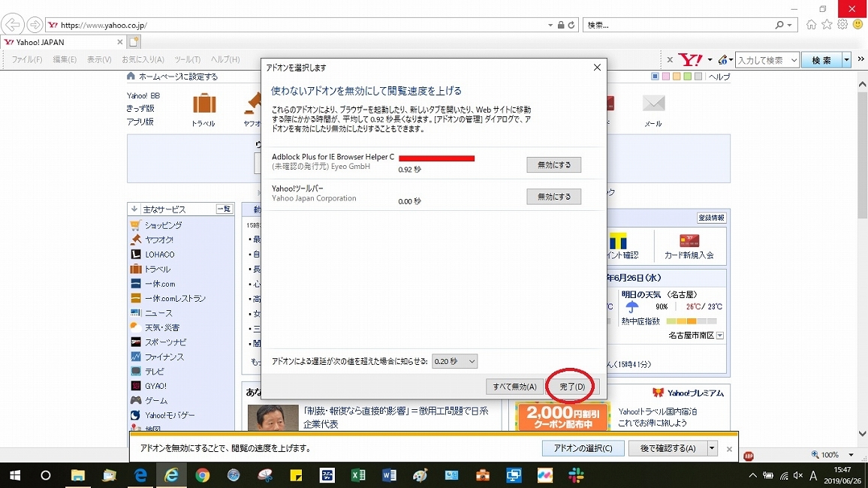The height and width of the screenshot is (488, 868).
Task: Open Windows Start menu
Action: point(15,475)
